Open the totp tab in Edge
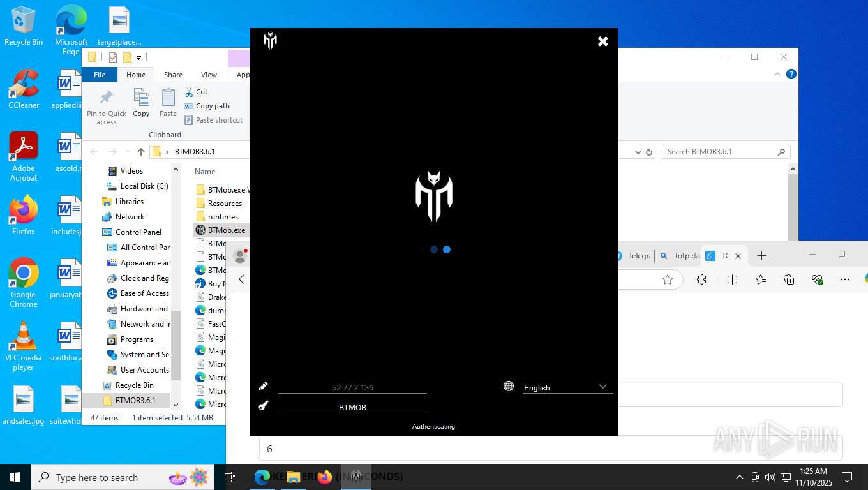This screenshot has height=490, width=868. [x=680, y=256]
